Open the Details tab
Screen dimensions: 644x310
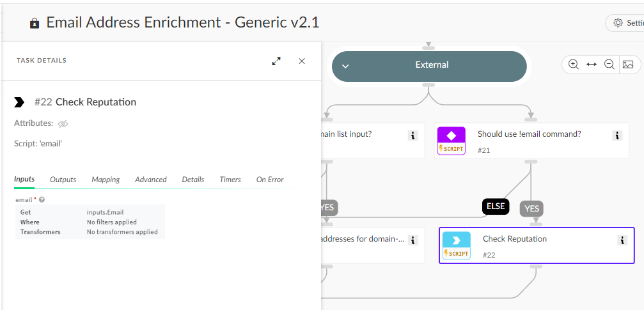coord(193,180)
